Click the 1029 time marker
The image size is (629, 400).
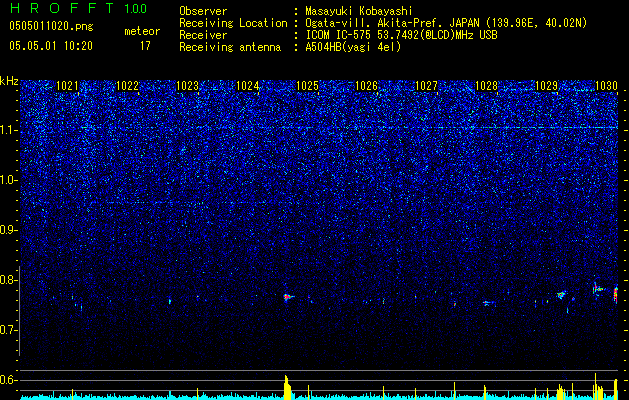tap(546, 86)
